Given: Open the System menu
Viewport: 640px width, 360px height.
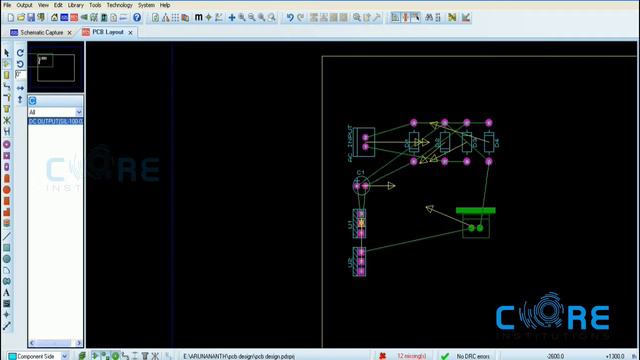Looking at the screenshot, I should click(x=146, y=5).
